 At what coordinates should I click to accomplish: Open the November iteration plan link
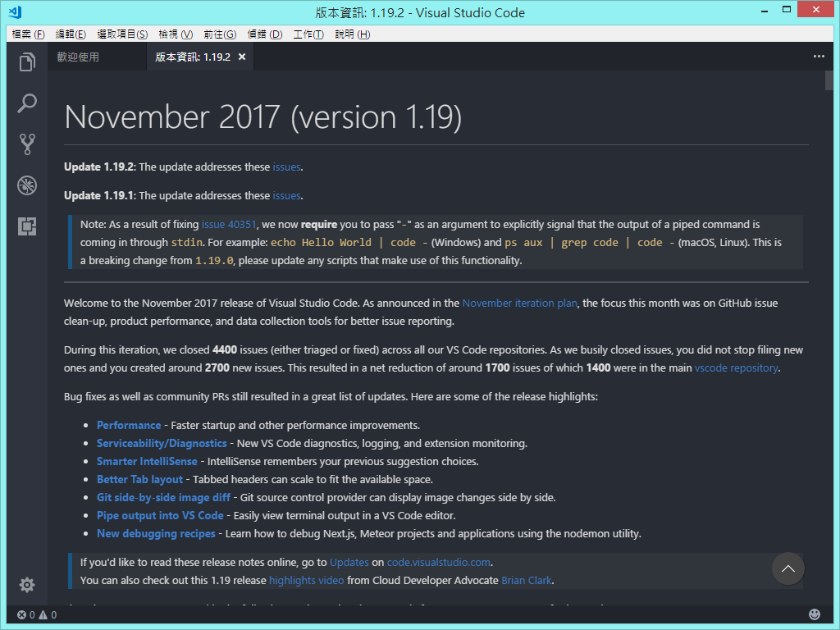[519, 304]
